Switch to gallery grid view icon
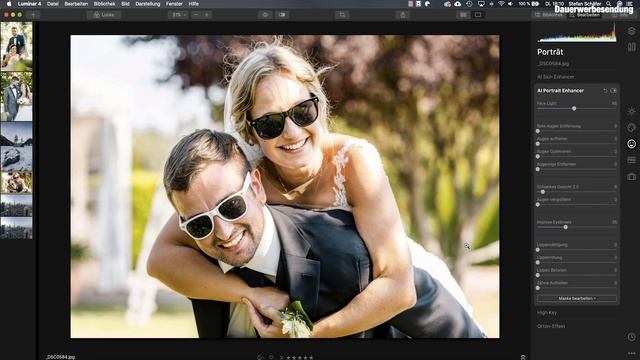 point(463,15)
